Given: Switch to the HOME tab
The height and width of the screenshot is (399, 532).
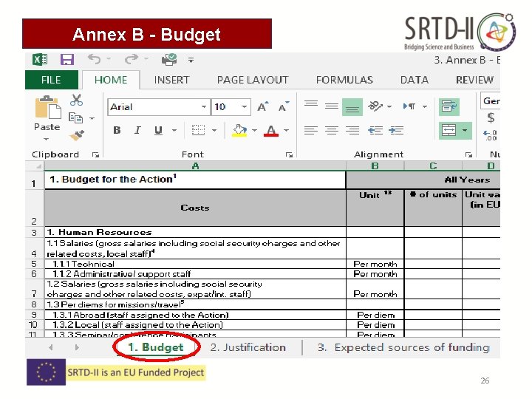Looking at the screenshot, I should pos(111,80).
